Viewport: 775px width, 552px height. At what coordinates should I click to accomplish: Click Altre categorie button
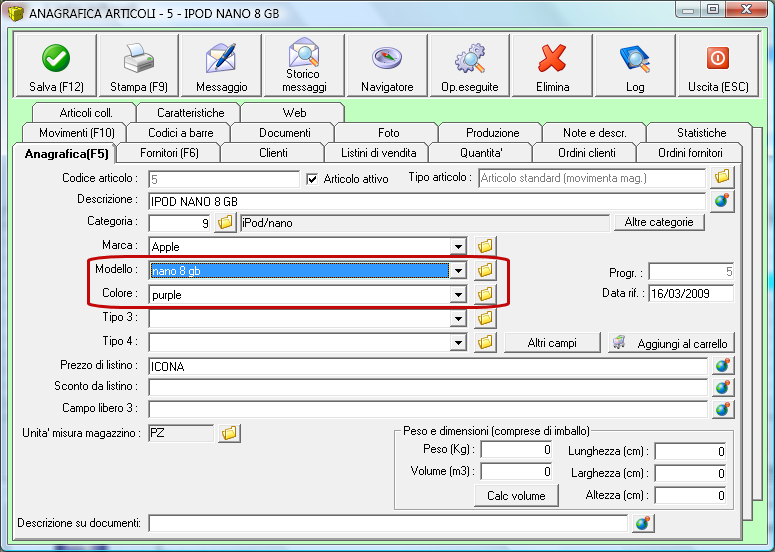pos(659,222)
